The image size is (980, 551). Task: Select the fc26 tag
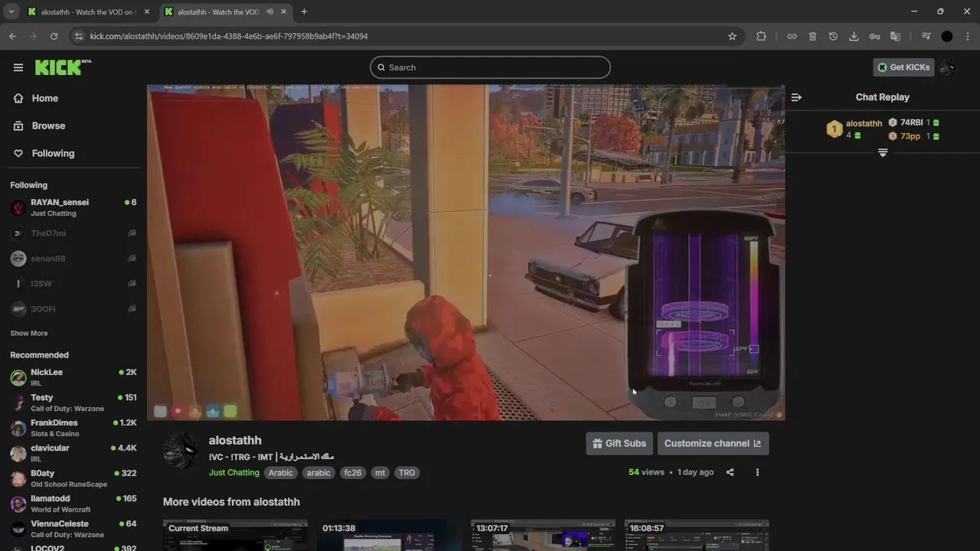tap(352, 472)
